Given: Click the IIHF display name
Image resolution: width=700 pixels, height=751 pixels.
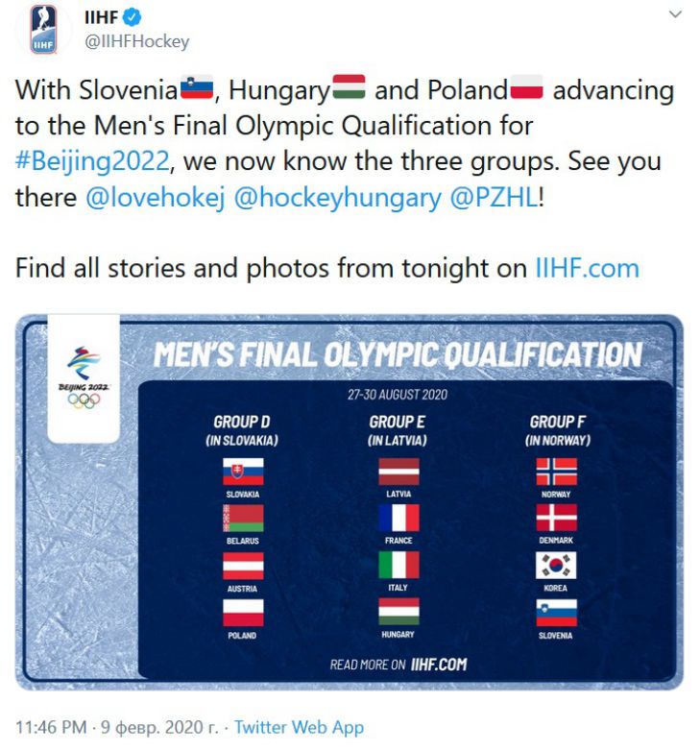Looking at the screenshot, I should pos(100,16).
